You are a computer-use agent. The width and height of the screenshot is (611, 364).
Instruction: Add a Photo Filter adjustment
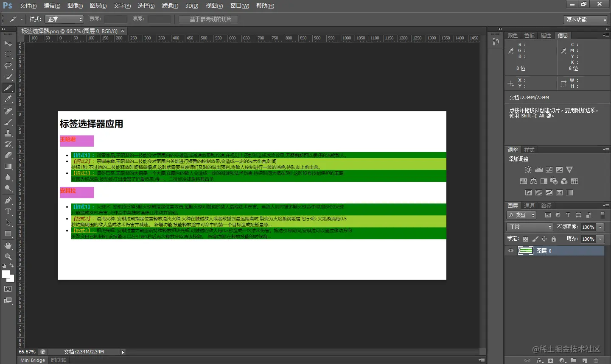click(x=554, y=181)
